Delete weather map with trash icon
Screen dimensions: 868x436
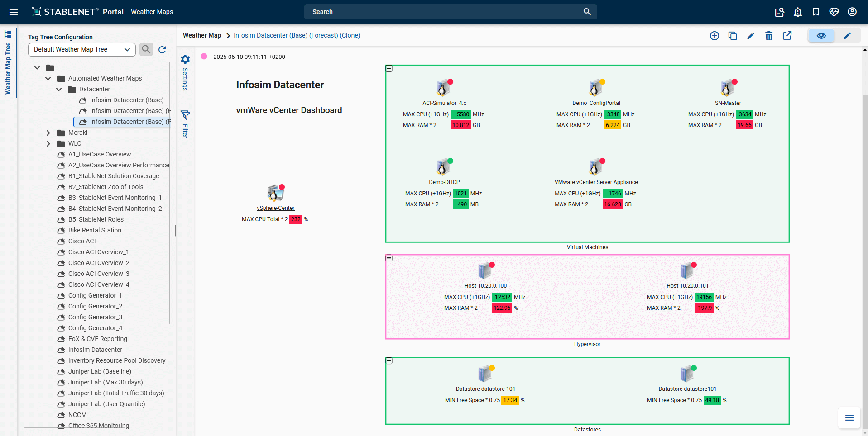click(769, 36)
